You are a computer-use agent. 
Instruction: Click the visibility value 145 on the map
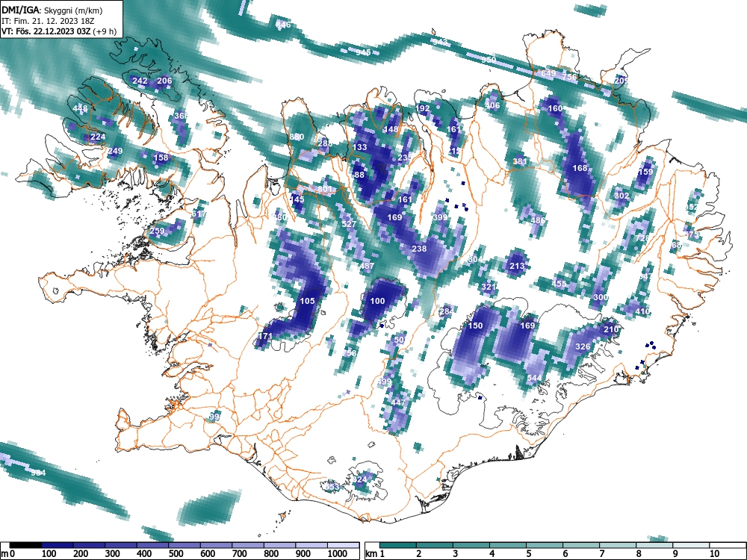(x=297, y=199)
